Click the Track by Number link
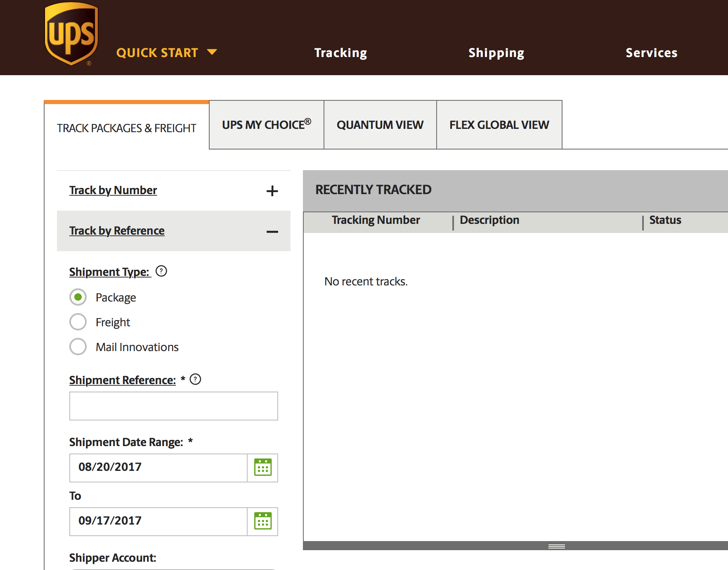Viewport: 728px width, 570px height. 113,190
